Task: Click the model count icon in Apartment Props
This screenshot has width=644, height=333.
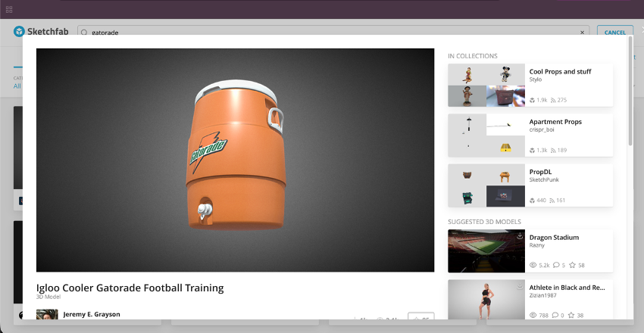Action: click(x=533, y=150)
